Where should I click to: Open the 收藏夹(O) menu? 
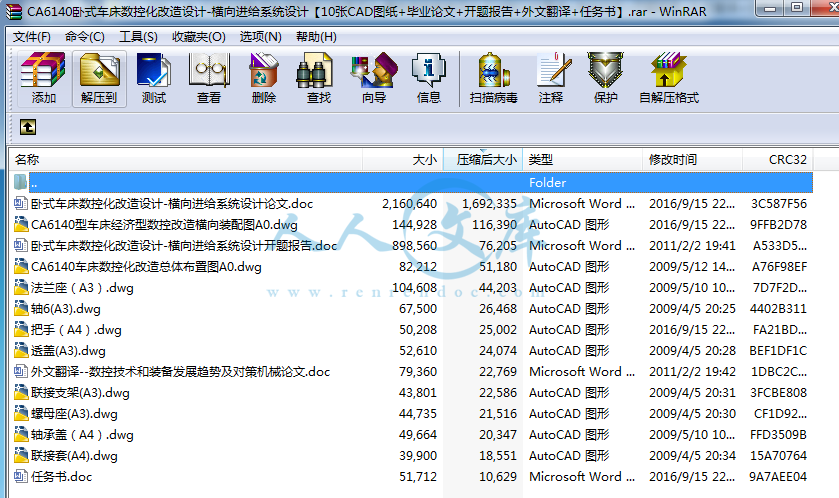(x=199, y=37)
